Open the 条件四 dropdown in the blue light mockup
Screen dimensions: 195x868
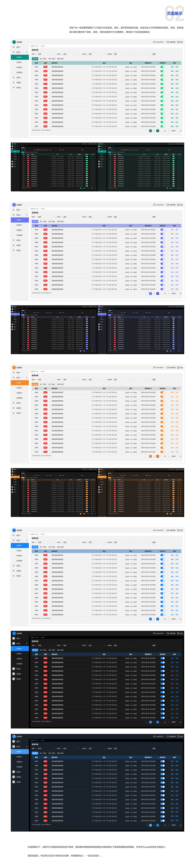(x=122, y=543)
